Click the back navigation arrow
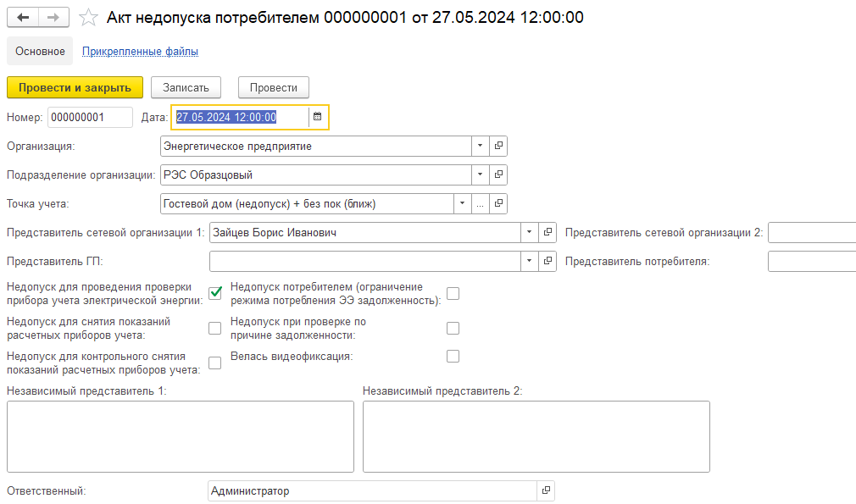The height and width of the screenshot is (504, 856). [x=23, y=18]
